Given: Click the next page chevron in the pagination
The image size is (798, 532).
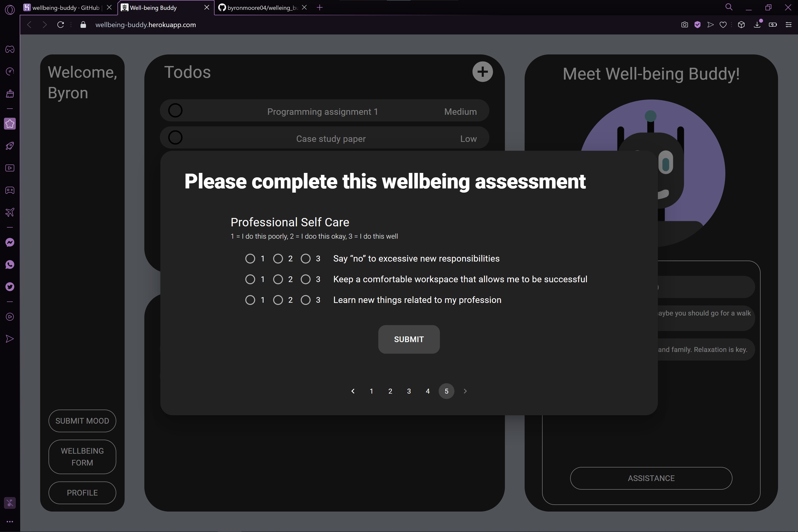Looking at the screenshot, I should click(x=465, y=391).
